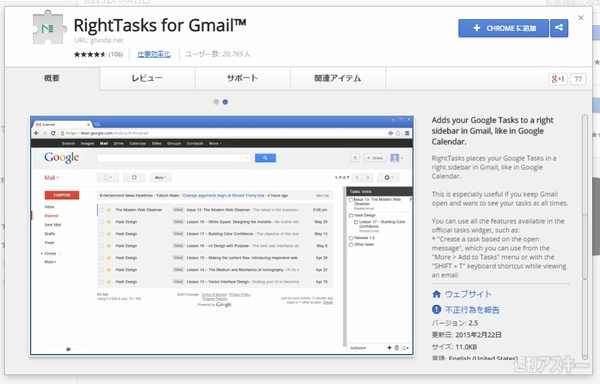The image size is (600, 384).
Task: Click the star on Lesson 18 email
Action: pyautogui.click(x=109, y=222)
